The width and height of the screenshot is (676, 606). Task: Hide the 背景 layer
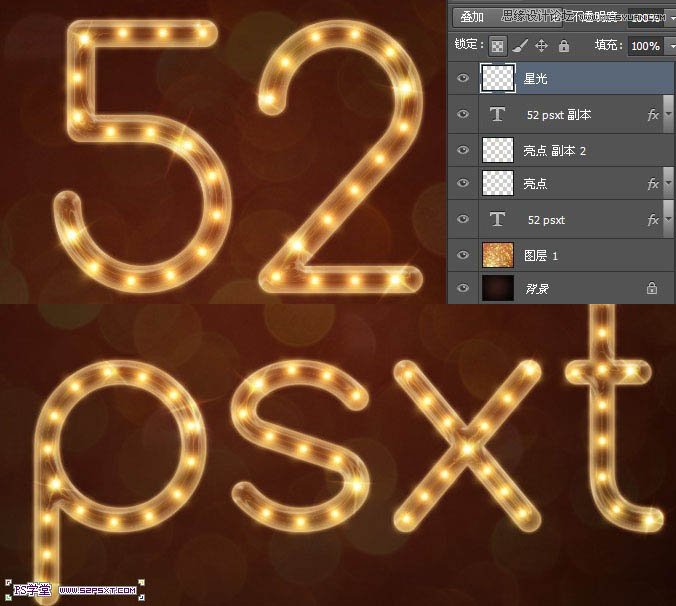[x=462, y=289]
